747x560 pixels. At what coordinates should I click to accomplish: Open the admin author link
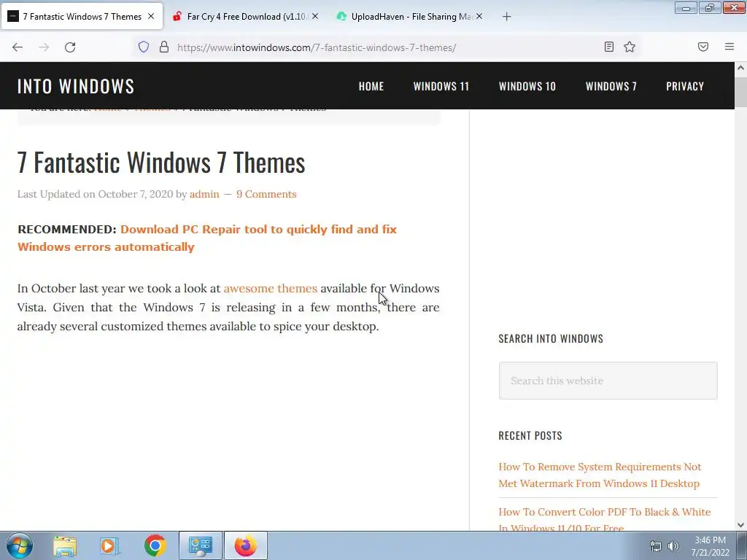pyautogui.click(x=204, y=194)
